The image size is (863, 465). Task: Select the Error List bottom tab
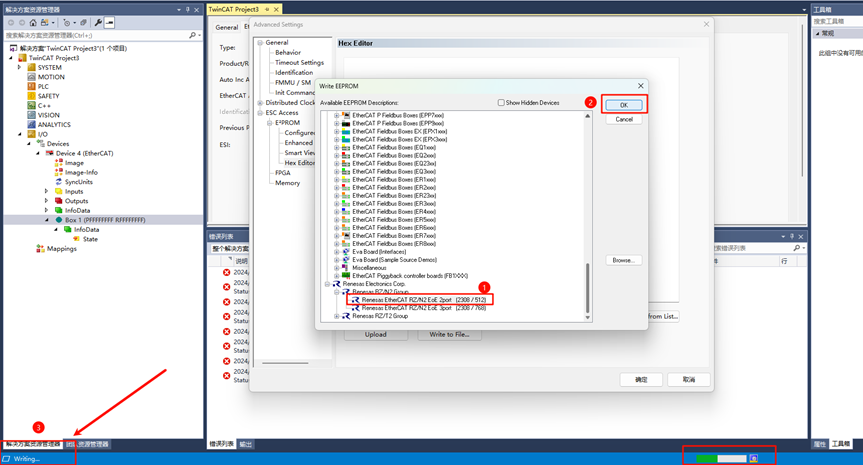(221, 444)
